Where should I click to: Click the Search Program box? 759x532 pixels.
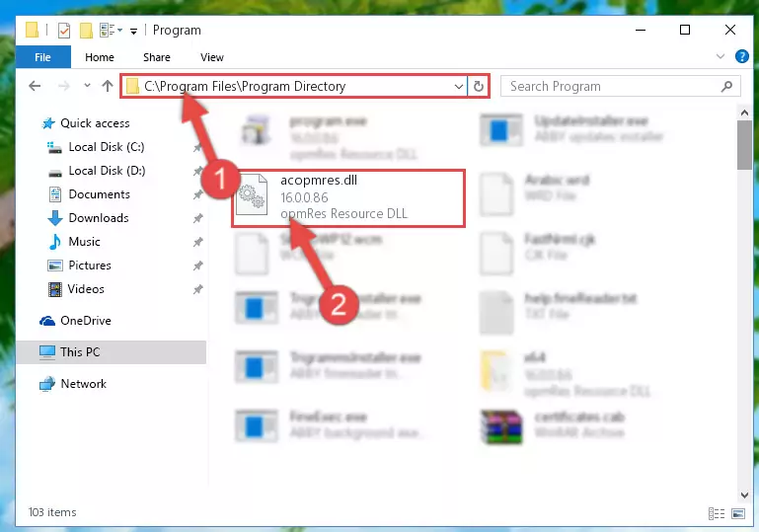pyautogui.click(x=620, y=86)
